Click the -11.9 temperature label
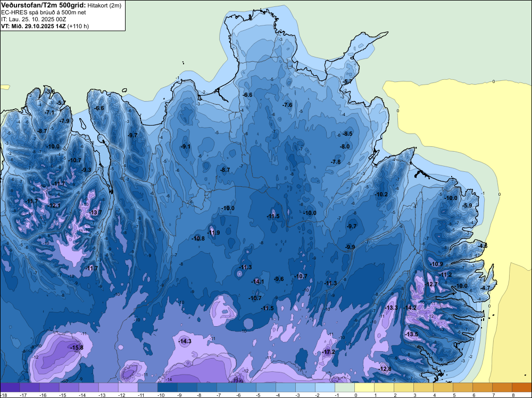 coord(213,233)
